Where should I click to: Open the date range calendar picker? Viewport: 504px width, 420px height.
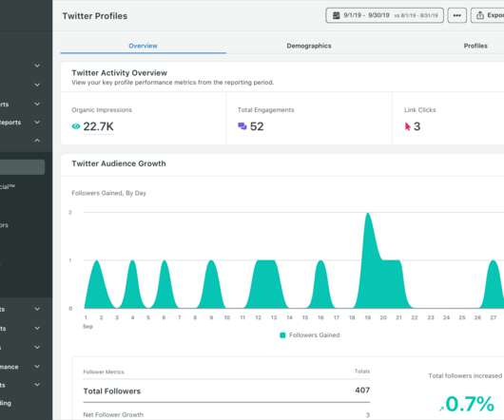pyautogui.click(x=384, y=15)
